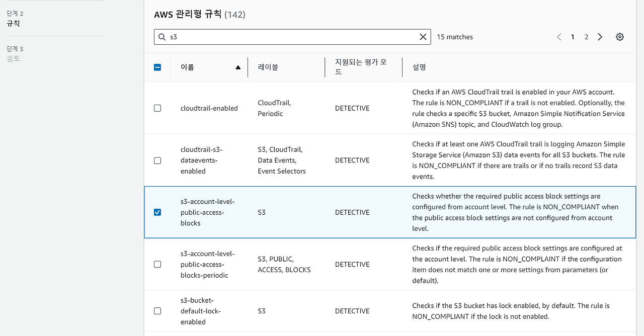The height and width of the screenshot is (336, 644).
Task: Click cloudtrail-enabled rule name
Action: pos(209,108)
